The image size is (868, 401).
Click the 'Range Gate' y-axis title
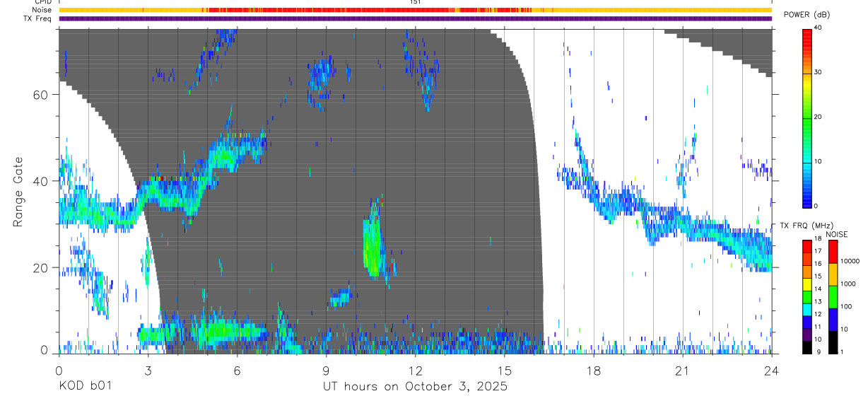17,190
